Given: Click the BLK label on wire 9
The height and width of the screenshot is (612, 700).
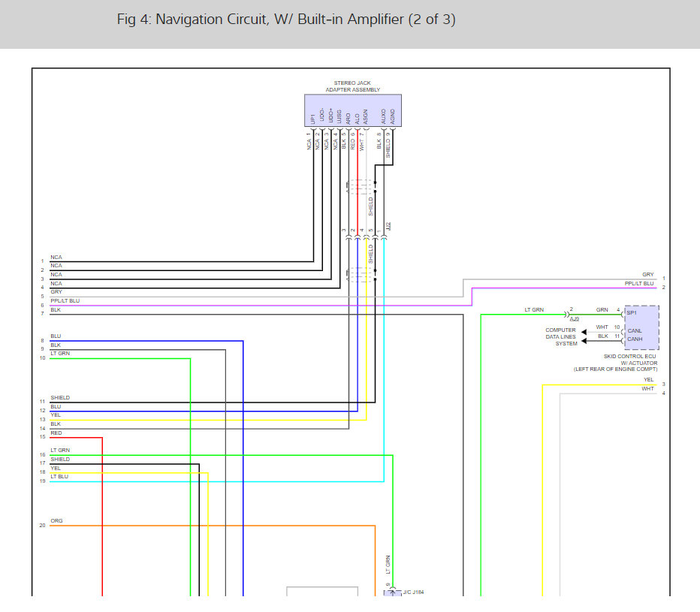Looking at the screenshot, I should coord(56,345).
